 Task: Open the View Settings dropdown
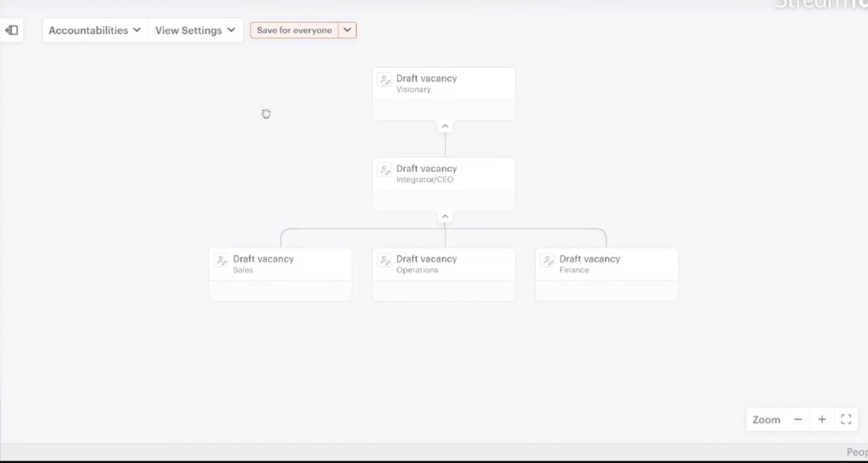tap(195, 30)
